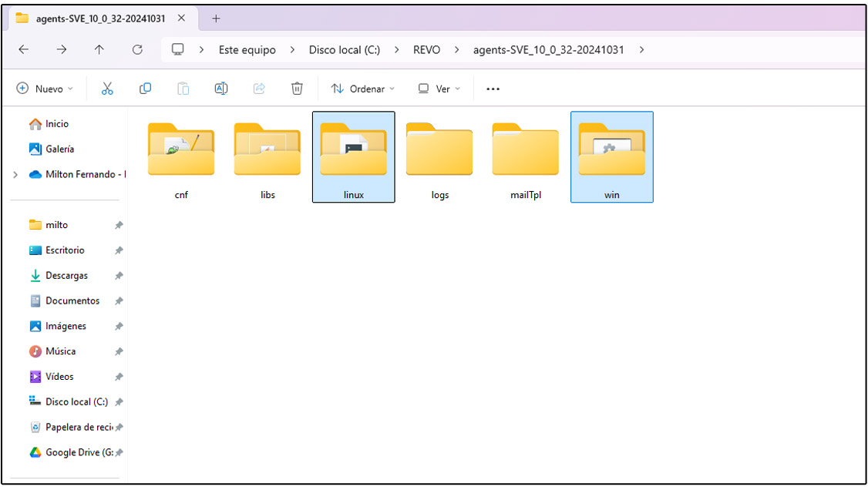Open the Nuevo dropdown menu
The image size is (868, 490).
click(45, 89)
